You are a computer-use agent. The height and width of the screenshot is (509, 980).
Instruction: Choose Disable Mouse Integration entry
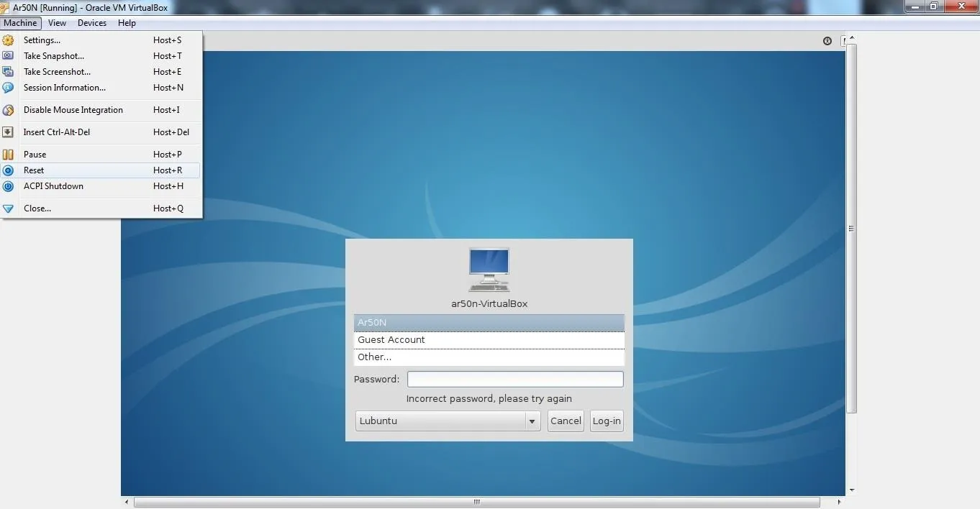[x=101, y=110]
